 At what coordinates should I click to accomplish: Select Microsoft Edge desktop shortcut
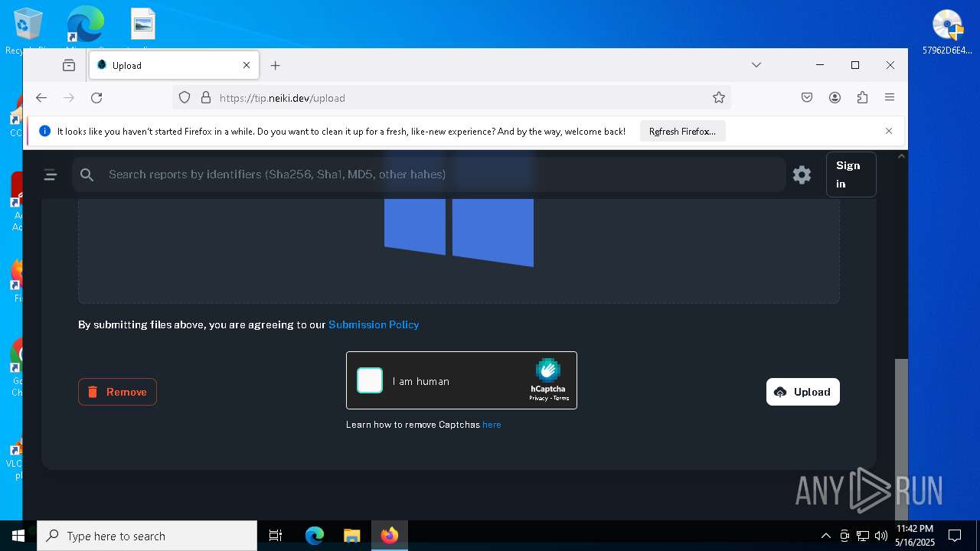[x=84, y=31]
